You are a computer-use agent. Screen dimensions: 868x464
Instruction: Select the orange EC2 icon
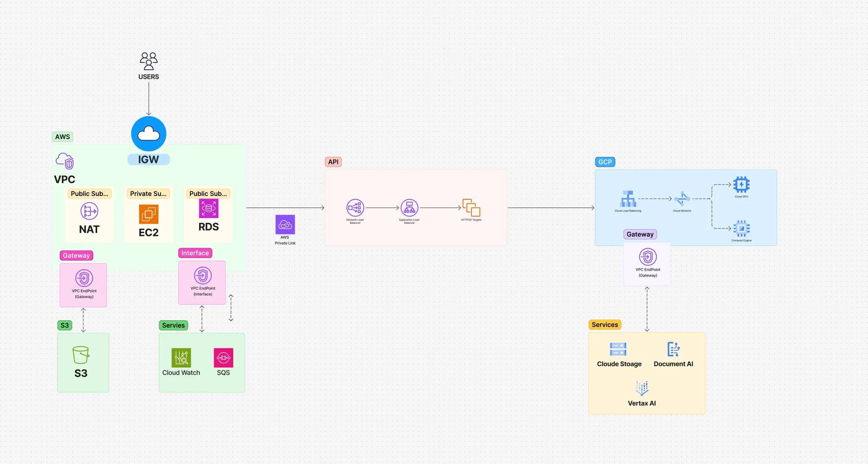(149, 214)
